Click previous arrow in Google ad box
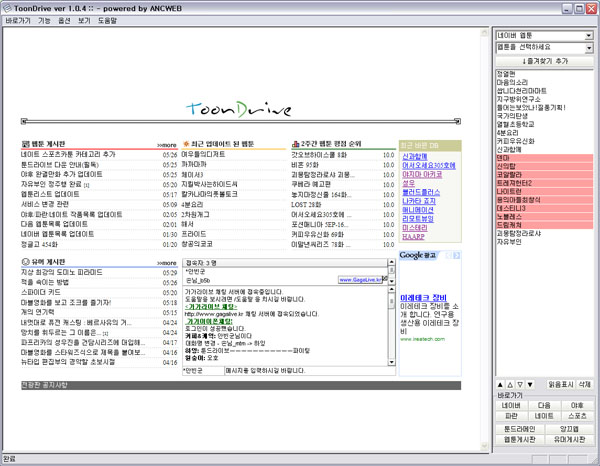 pyautogui.click(x=448, y=256)
